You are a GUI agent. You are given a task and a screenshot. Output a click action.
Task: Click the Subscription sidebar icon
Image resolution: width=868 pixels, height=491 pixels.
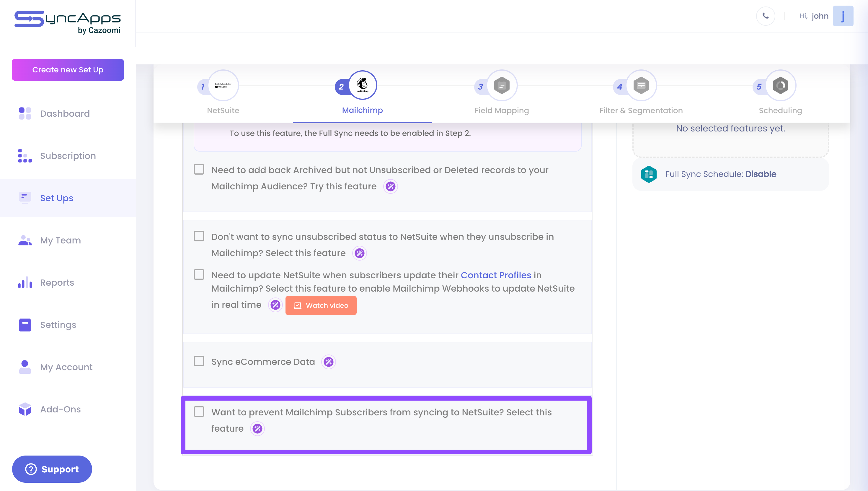click(x=25, y=155)
